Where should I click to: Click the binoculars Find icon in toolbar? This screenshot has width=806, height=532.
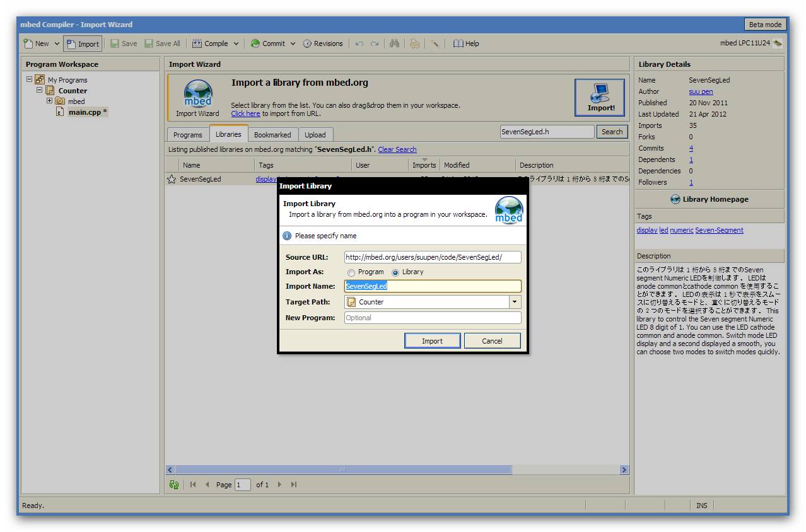[395, 43]
